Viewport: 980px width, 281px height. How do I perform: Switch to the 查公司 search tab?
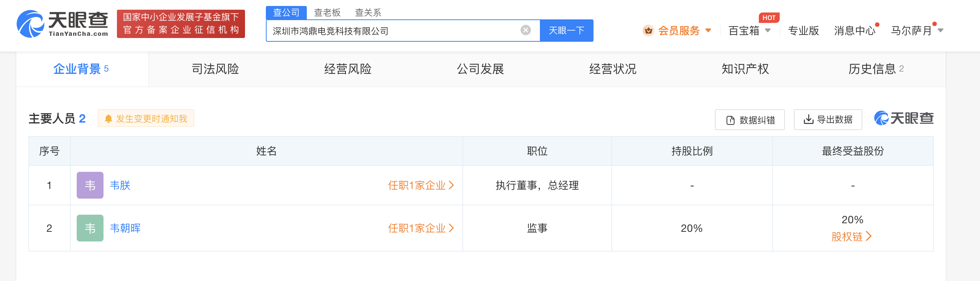click(x=286, y=13)
